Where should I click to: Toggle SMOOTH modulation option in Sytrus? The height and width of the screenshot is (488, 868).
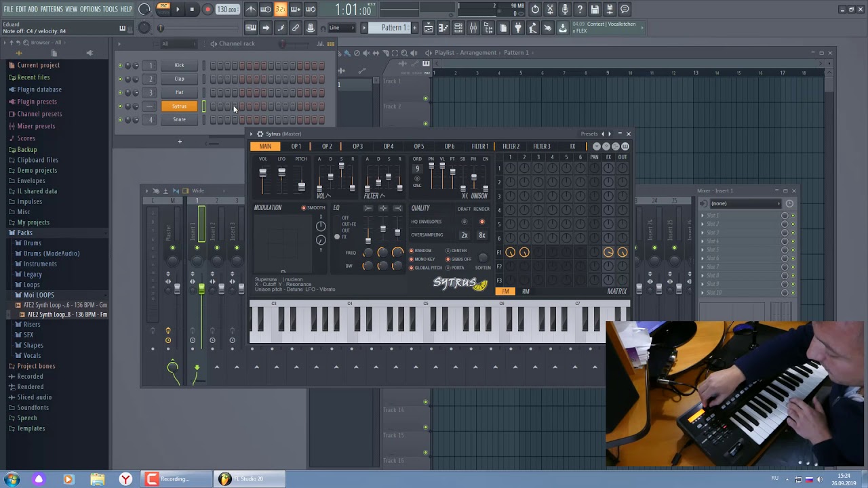314,208
